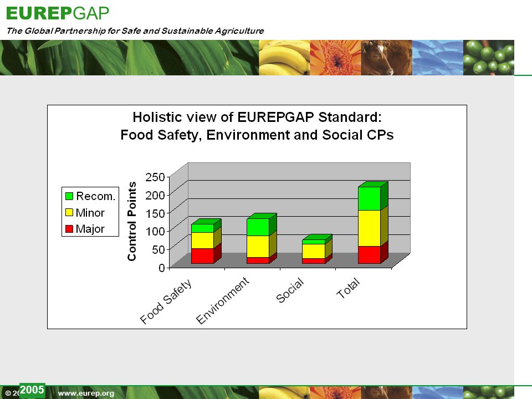Click the red Major legend swatch

click(69, 229)
